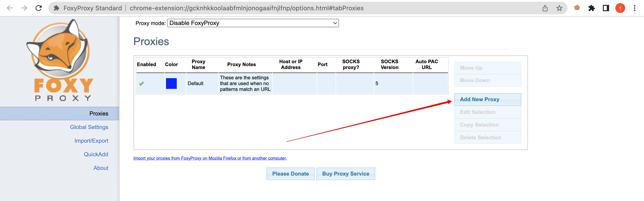The width and height of the screenshot is (644, 201).
Task: Open Import/Export section
Action: [x=91, y=141]
